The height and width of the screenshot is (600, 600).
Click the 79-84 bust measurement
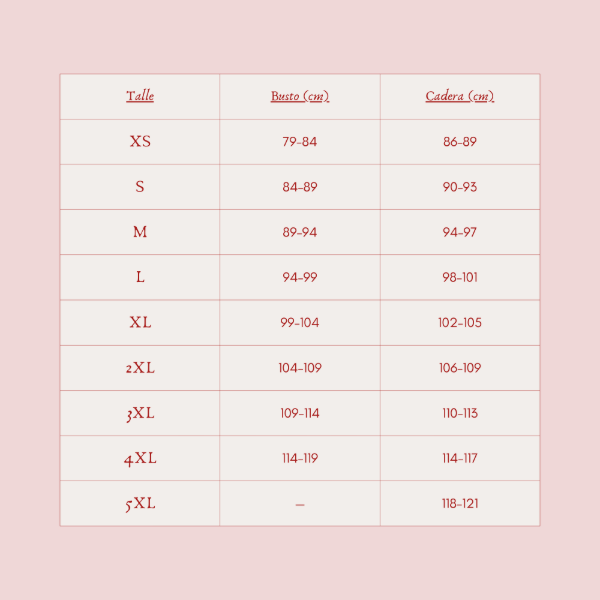[x=300, y=142]
